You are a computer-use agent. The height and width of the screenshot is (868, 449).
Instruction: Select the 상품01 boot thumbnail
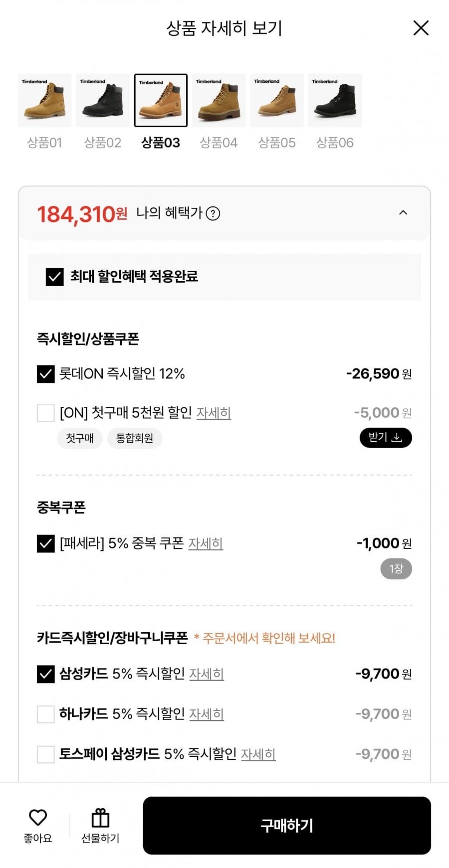click(x=44, y=100)
